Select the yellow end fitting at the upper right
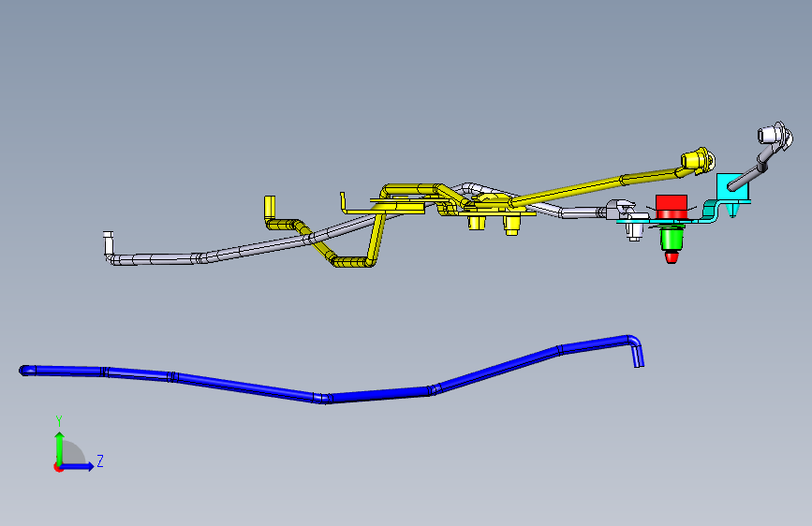812x526 pixels. point(698,160)
